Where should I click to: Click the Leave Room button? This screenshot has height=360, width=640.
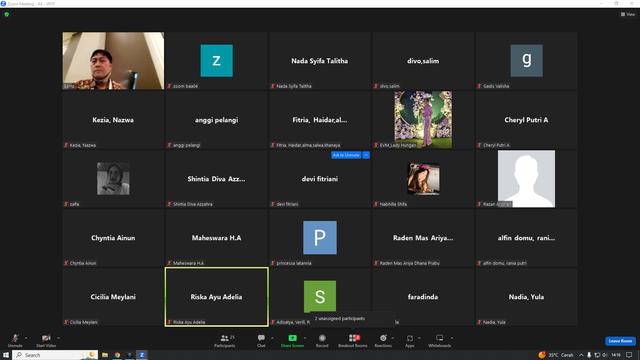click(x=620, y=341)
